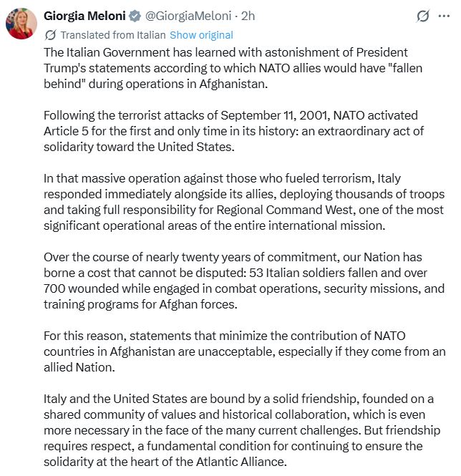Open the three-dot More options menu
The width and height of the screenshot is (461, 476).
pos(446,16)
